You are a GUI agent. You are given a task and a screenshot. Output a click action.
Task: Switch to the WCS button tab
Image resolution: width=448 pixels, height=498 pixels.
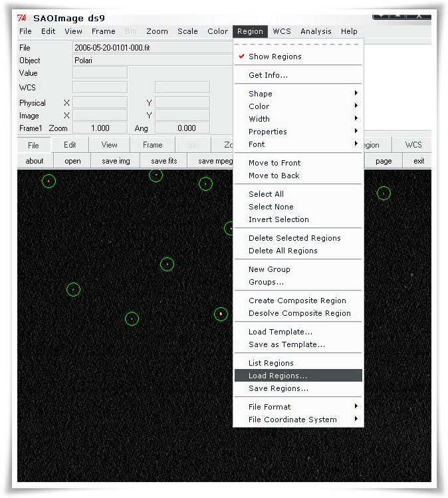[413, 145]
